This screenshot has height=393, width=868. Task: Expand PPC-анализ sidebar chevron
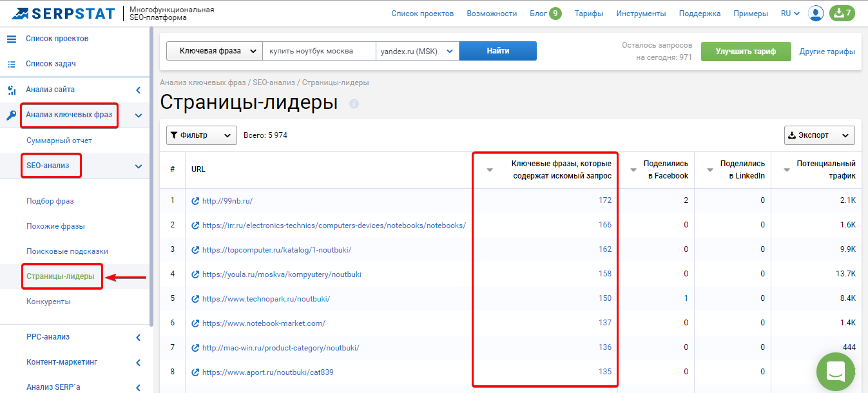(139, 337)
